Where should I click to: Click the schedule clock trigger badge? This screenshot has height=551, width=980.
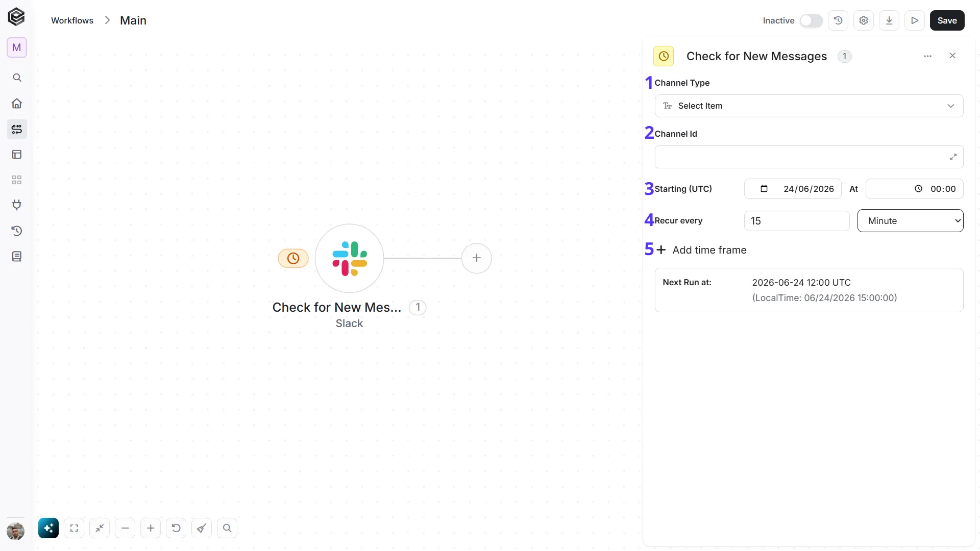(293, 258)
